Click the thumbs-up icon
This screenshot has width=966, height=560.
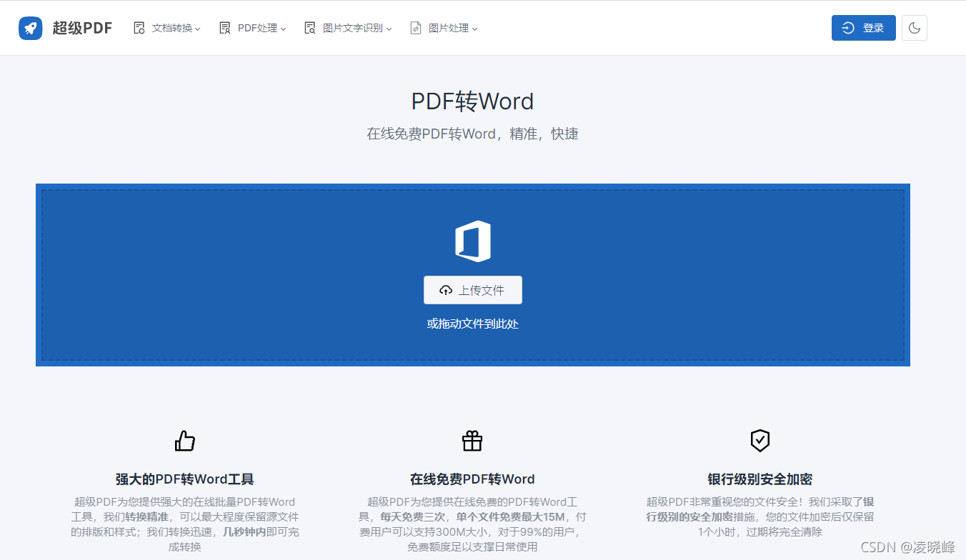(185, 441)
